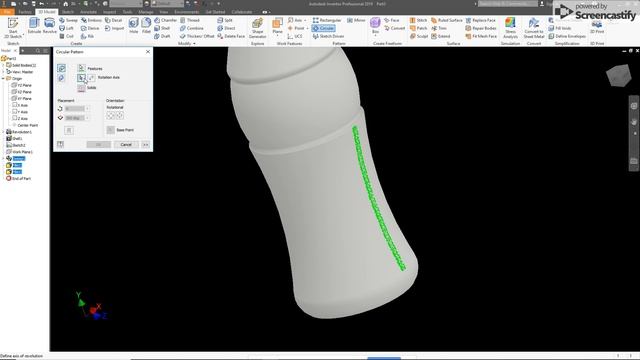Choose the first rotational orientation option
640x360 pixels.
pyautogui.click(x=110, y=116)
